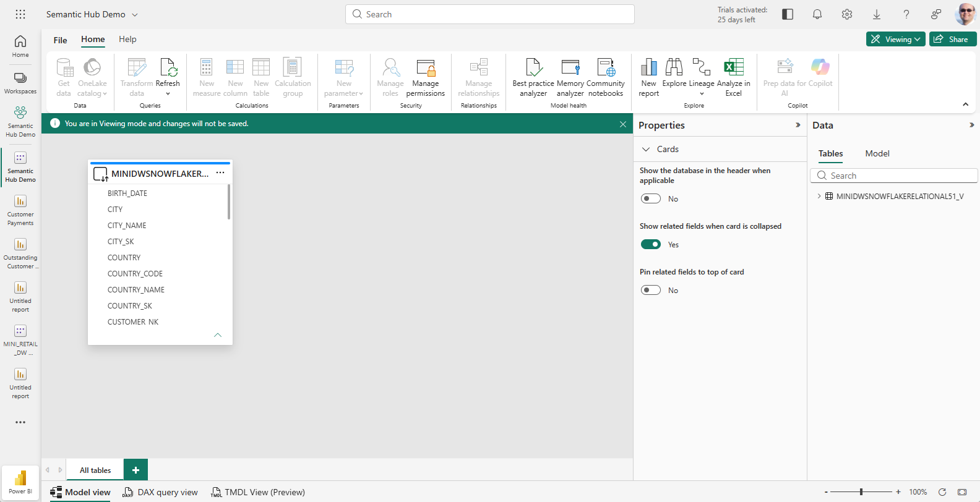980x502 pixels.
Task: Toggle Show the database in header
Action: coord(651,198)
